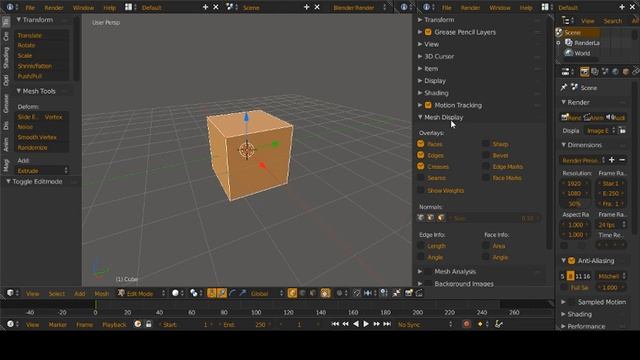Play animation forward
Image resolution: width=640 pixels, height=360 pixels.
point(366,324)
